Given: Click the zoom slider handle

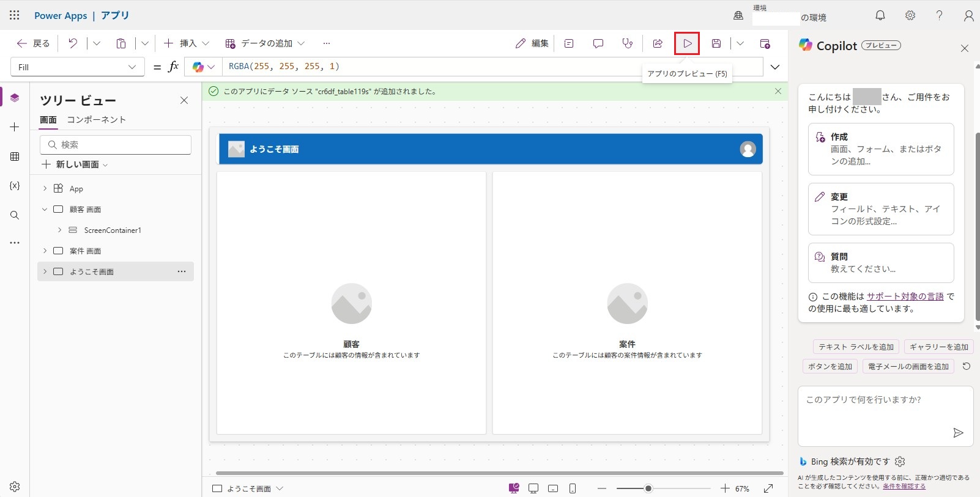Looking at the screenshot, I should (x=648, y=488).
